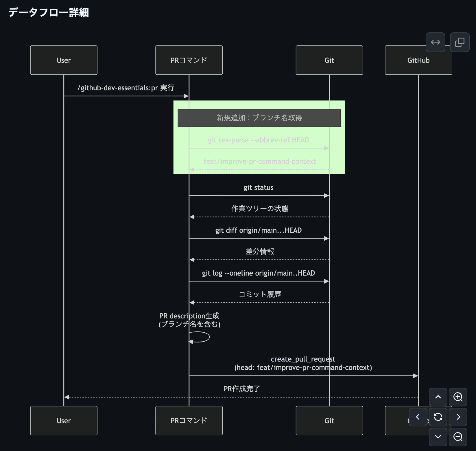Click the git rev-parse --abbrev-ref HEAD label

coord(258,140)
